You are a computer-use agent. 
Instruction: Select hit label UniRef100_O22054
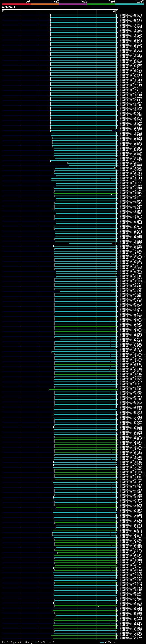point(131,138)
